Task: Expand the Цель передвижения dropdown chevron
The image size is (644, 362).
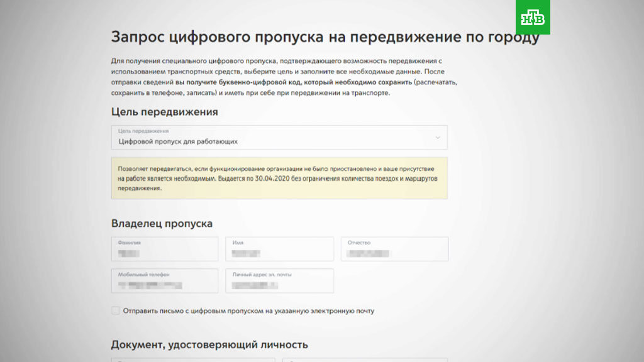Action: coord(438,138)
